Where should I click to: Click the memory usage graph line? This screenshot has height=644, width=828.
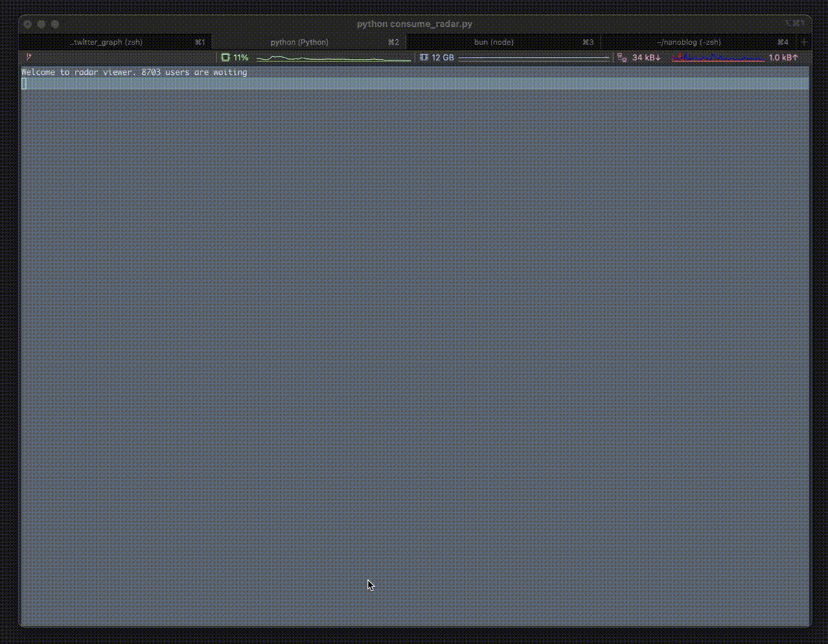pos(533,58)
